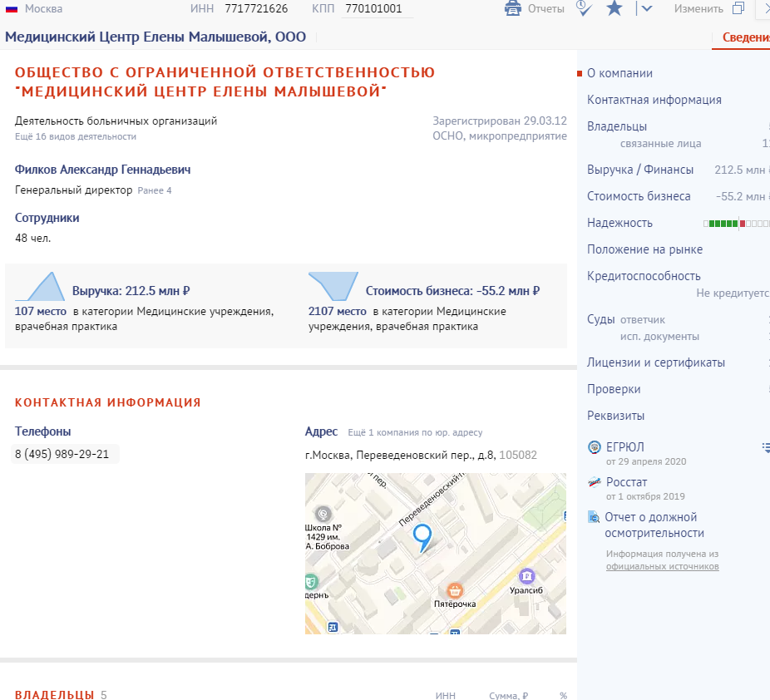This screenshot has width=770, height=700.
Task: Open Надежность section in side menu
Action: (x=619, y=223)
